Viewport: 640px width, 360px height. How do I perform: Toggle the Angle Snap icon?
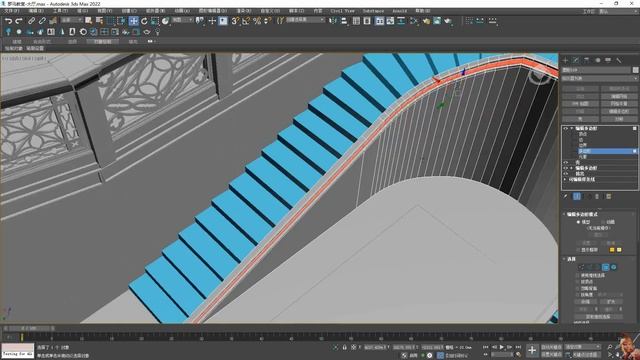[246, 20]
